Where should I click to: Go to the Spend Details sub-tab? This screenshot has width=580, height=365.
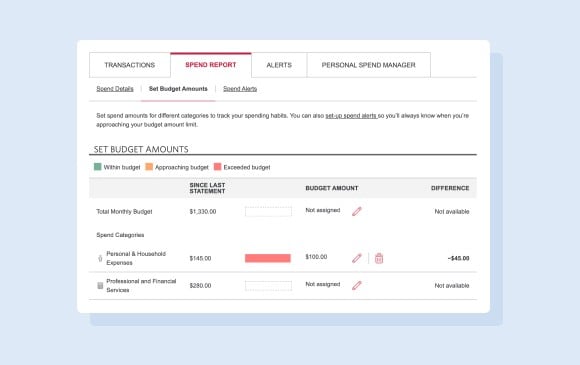pyautogui.click(x=115, y=89)
